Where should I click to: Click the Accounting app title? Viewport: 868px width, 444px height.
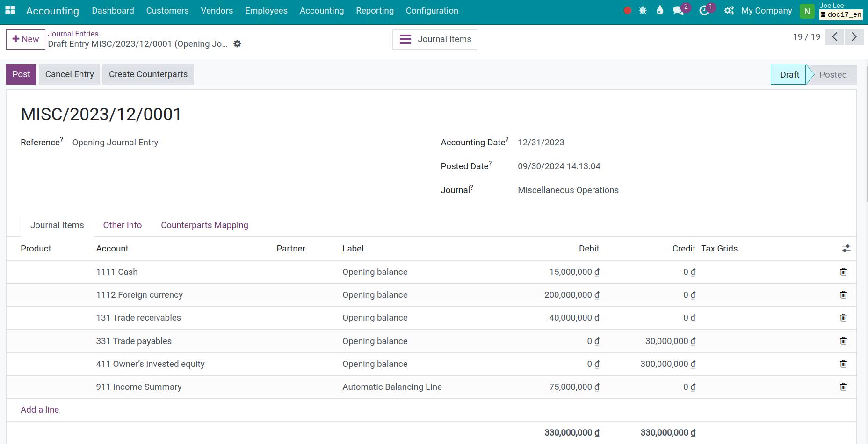52,11
